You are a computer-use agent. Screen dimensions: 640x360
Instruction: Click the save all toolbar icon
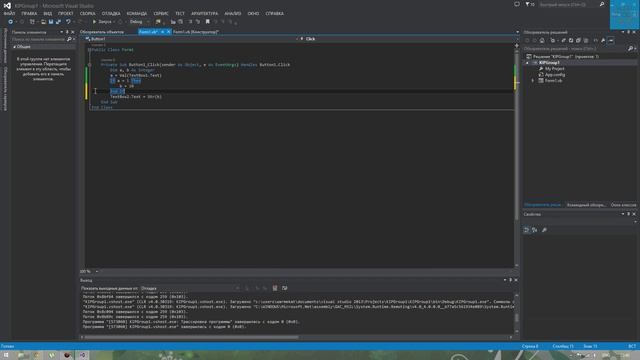(x=58, y=22)
